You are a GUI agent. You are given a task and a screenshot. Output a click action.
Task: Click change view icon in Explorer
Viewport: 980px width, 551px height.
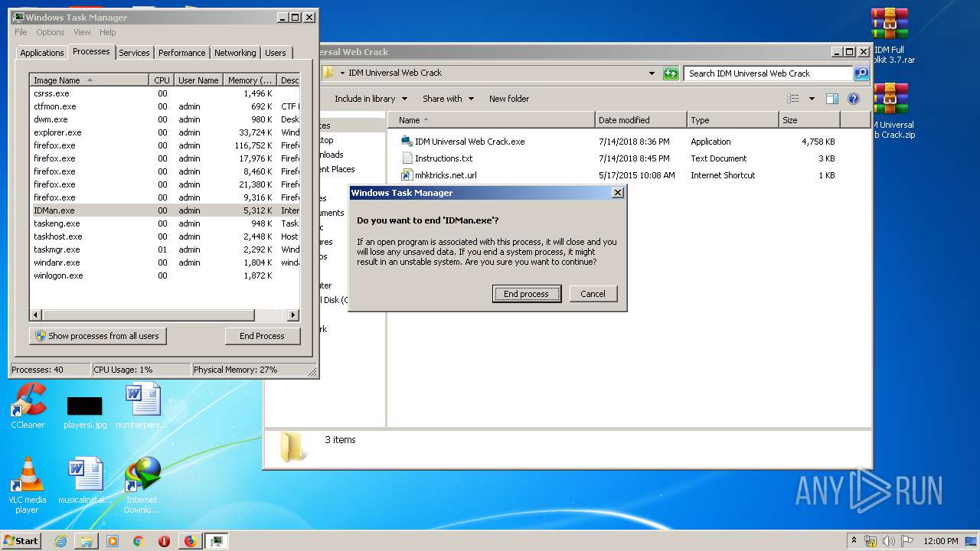[x=793, y=99]
